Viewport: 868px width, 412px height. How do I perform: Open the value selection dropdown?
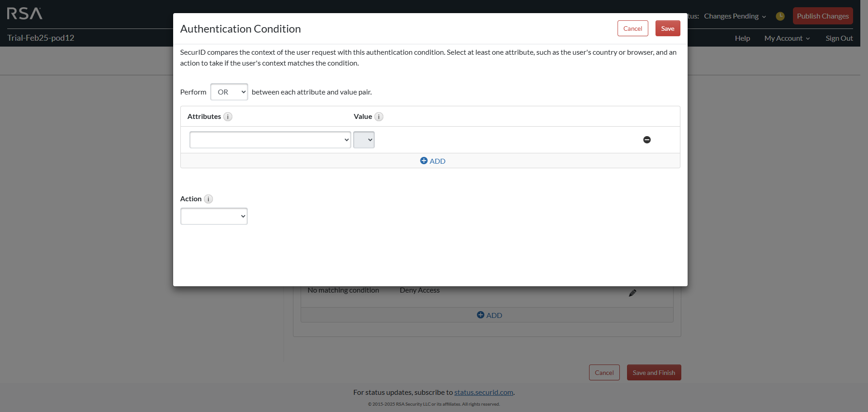click(364, 140)
